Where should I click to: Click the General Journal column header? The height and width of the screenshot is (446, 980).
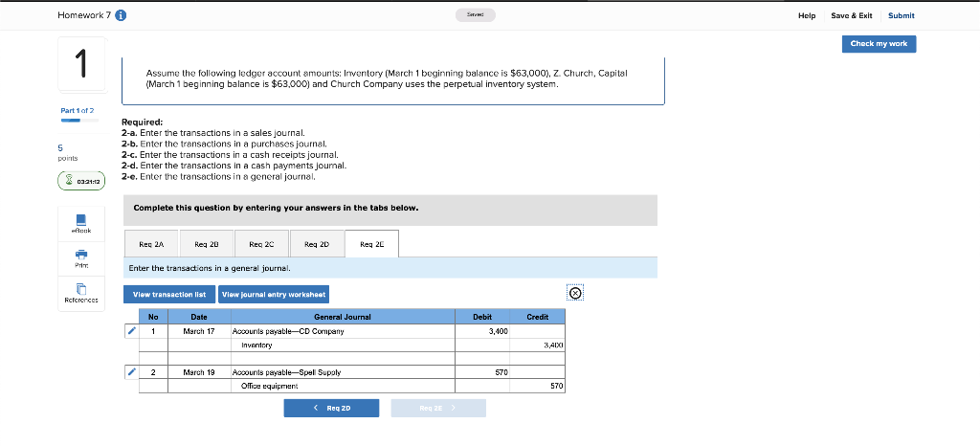pyautogui.click(x=344, y=318)
